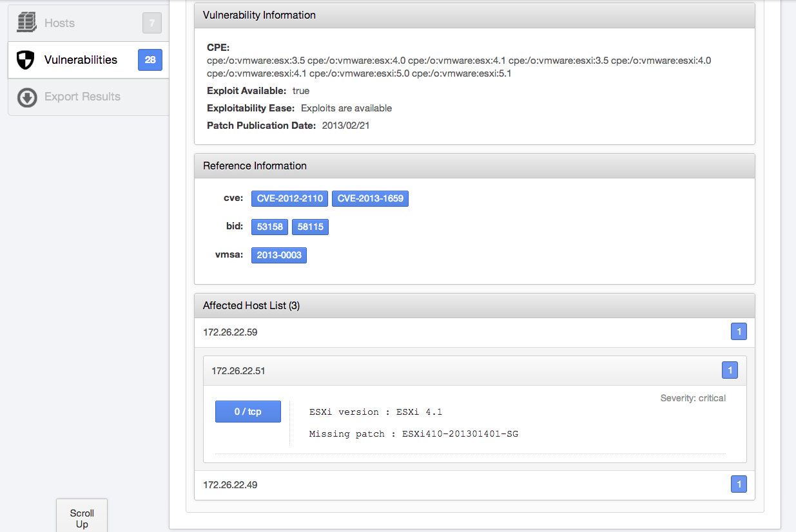Open vmsa reference 2013-0003

click(279, 255)
